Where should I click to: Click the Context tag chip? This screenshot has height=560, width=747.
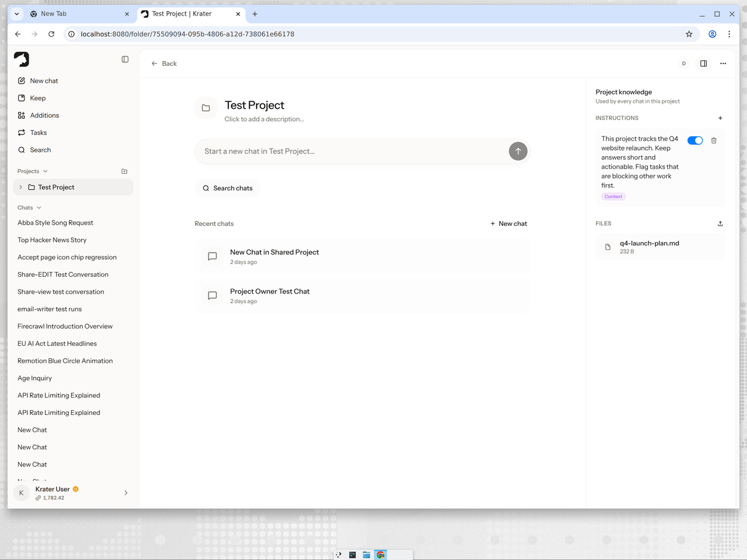(x=613, y=197)
